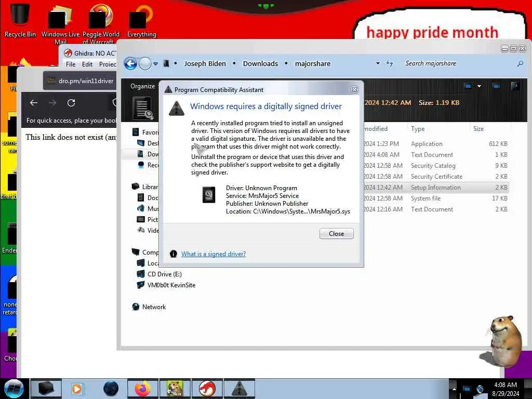
Task: Select the Setup Information file row
Action: coord(436,187)
